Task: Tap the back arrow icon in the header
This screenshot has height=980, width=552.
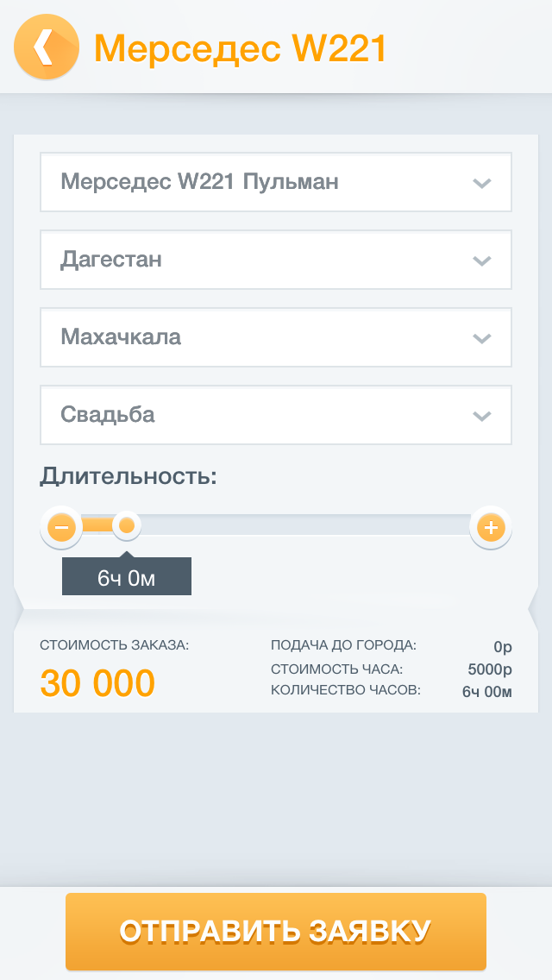Action: [x=45, y=47]
